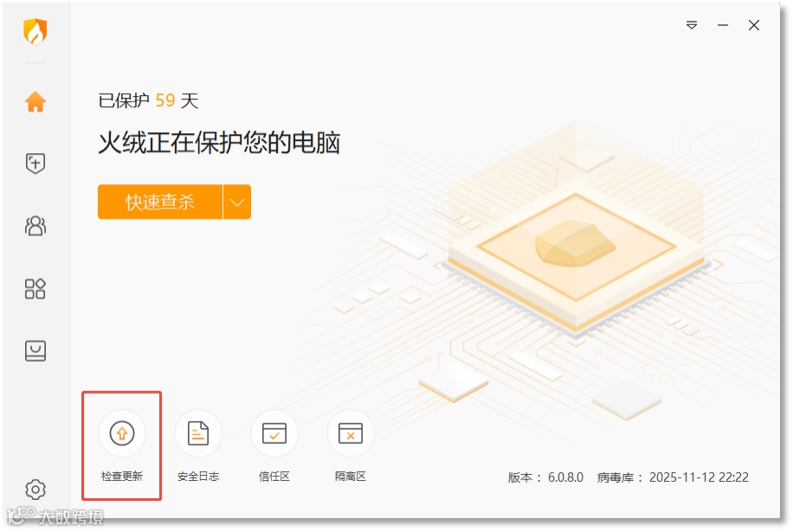Click the 检查更新 label text

[122, 477]
